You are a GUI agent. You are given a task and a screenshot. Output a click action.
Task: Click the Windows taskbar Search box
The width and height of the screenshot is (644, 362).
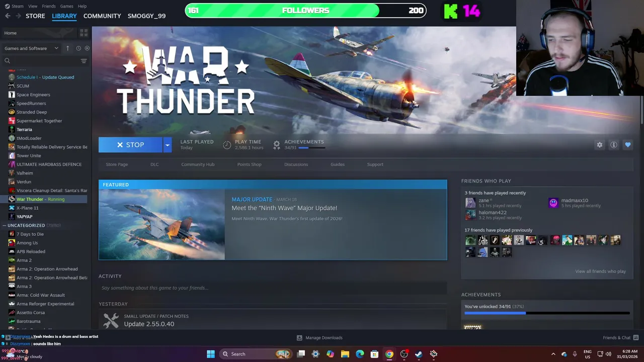pos(257,354)
